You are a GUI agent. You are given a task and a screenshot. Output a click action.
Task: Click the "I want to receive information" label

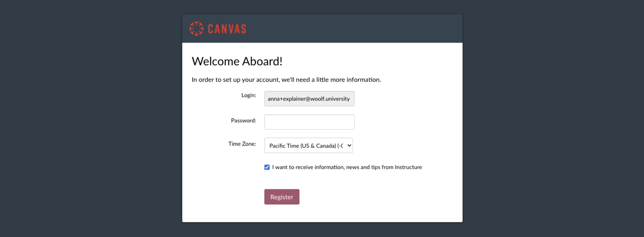pyautogui.click(x=308, y=167)
